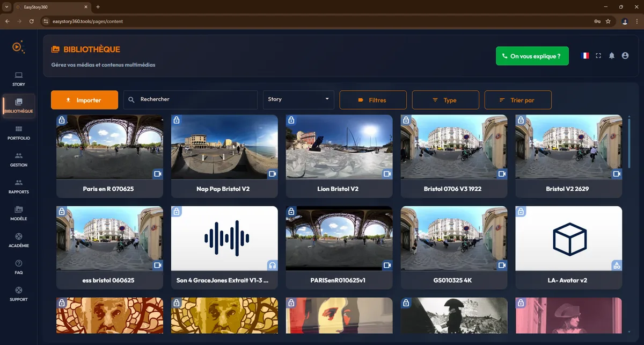
Task: Select the ess bristol 060625 title
Action: [x=109, y=281]
